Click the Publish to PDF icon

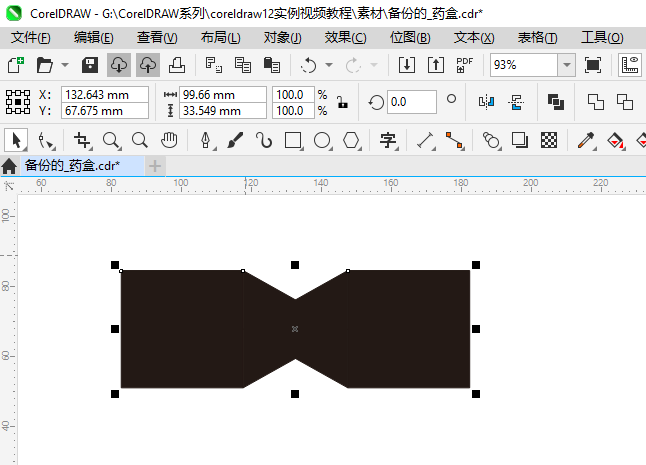465,65
